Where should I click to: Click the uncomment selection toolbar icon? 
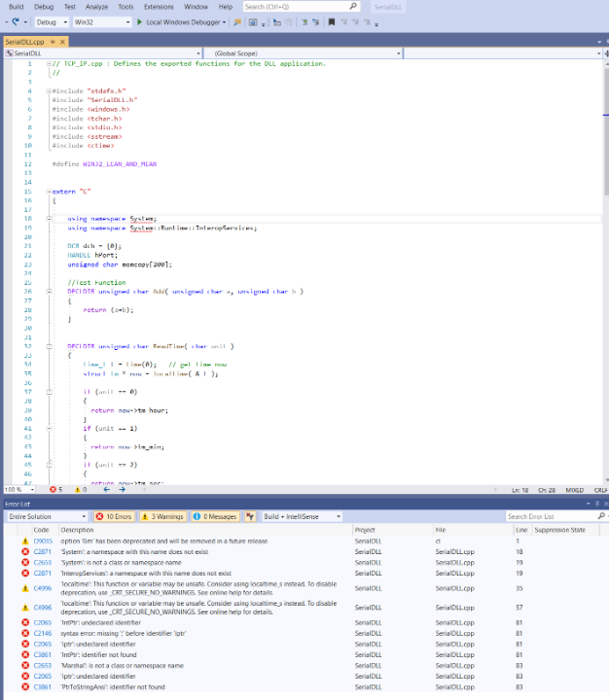click(315, 21)
